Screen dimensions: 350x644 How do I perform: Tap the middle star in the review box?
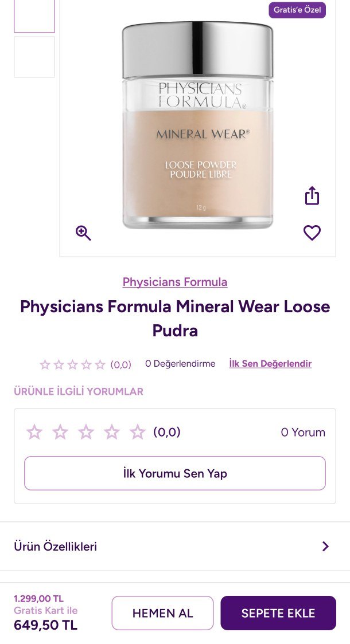pos(86,432)
